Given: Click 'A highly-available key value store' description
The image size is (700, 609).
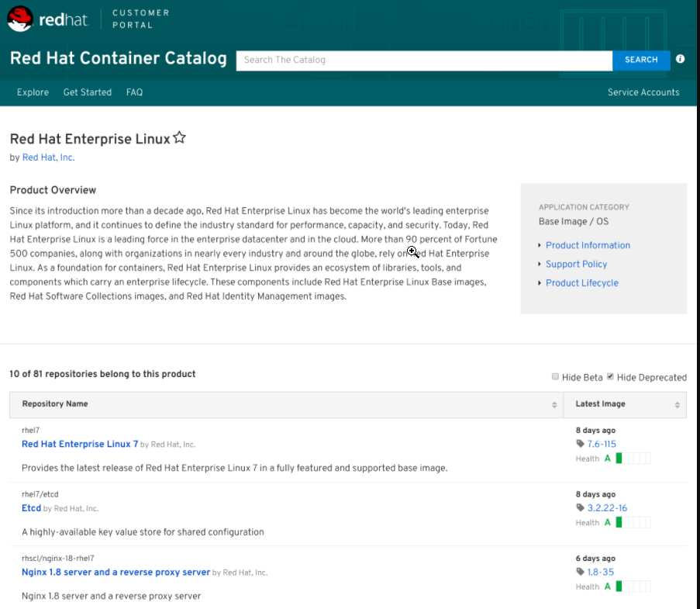Looking at the screenshot, I should pyautogui.click(x=143, y=531).
